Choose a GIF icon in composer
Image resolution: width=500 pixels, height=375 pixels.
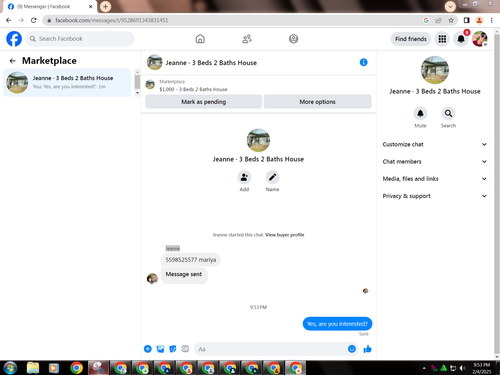pyautogui.click(x=185, y=349)
